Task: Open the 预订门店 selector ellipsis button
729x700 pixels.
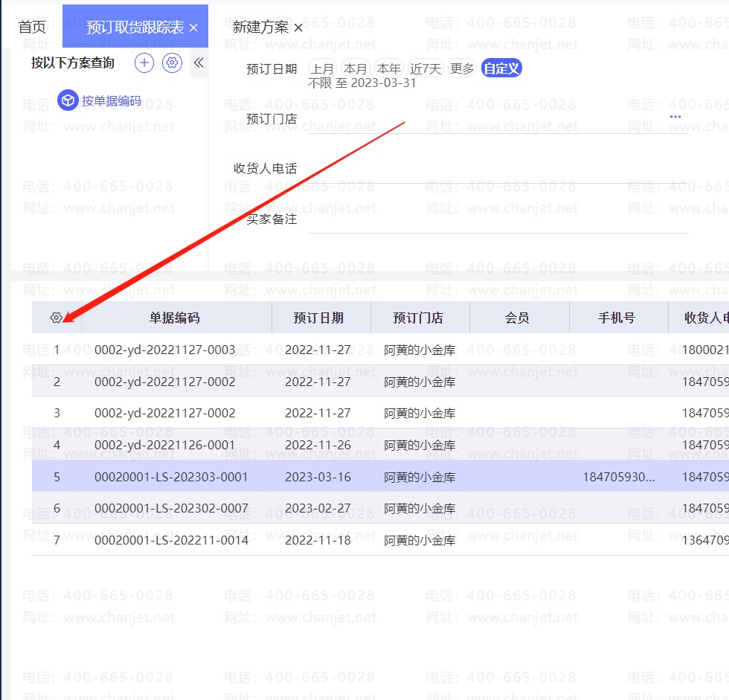Action: 675,117
